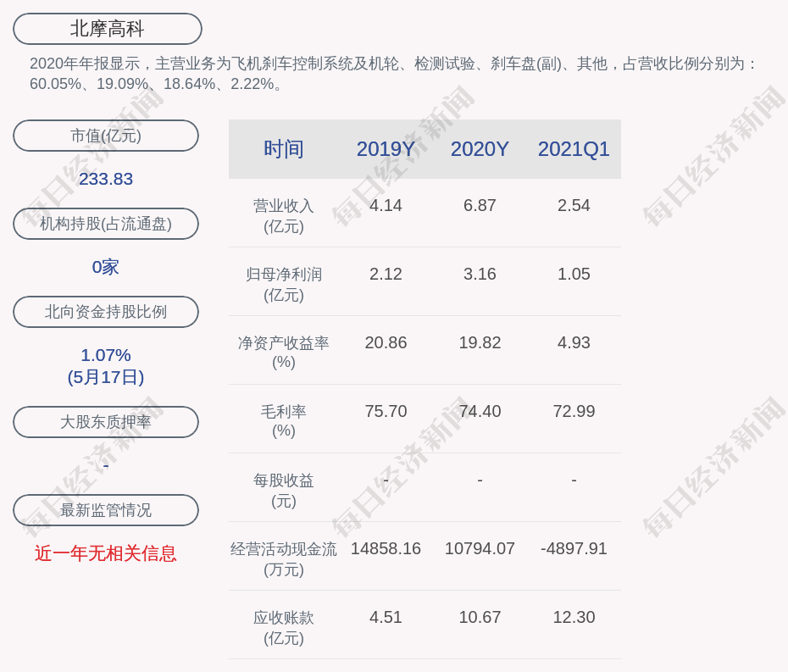Click receivables value 4.51
Image resolution: width=788 pixels, height=672 pixels.
(386, 617)
